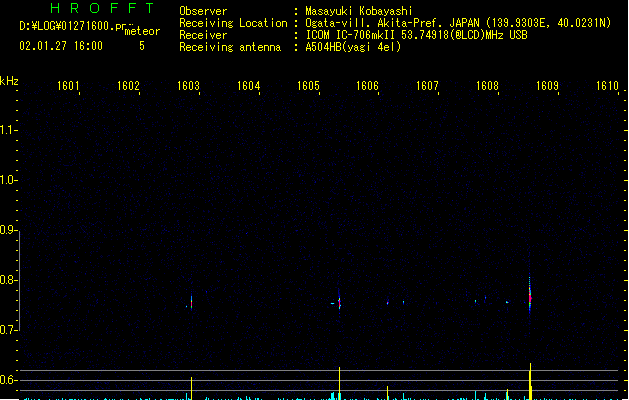
Task: Click the 0.7 kHz frequency tick
Action: 8,330
